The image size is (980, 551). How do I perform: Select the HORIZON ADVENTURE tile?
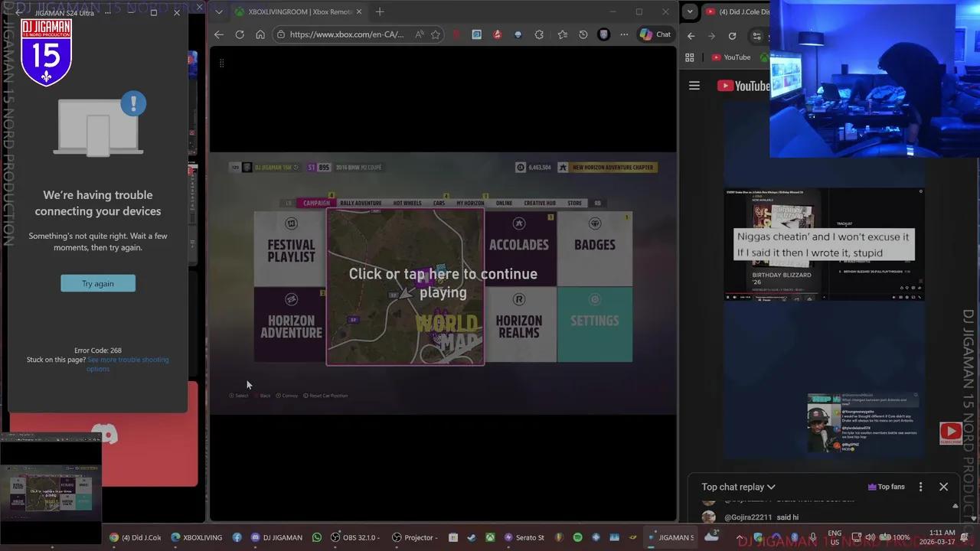tap(291, 324)
